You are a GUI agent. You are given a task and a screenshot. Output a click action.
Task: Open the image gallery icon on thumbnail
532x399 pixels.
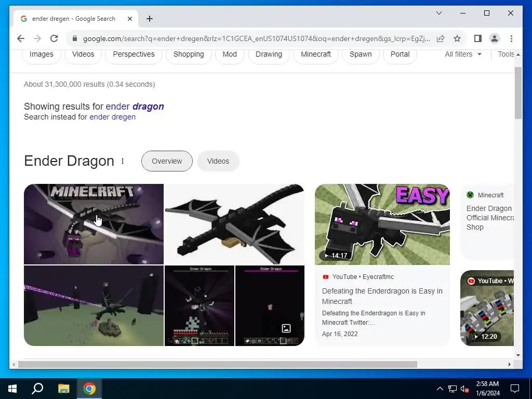286,328
